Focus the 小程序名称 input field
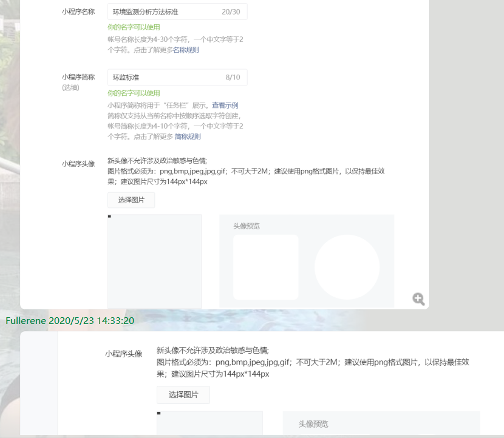Viewport: 504px width, 438px height. 177,12
